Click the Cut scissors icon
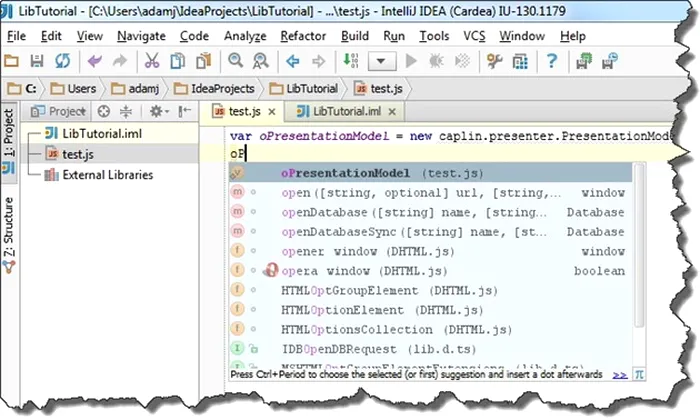 pos(152,60)
